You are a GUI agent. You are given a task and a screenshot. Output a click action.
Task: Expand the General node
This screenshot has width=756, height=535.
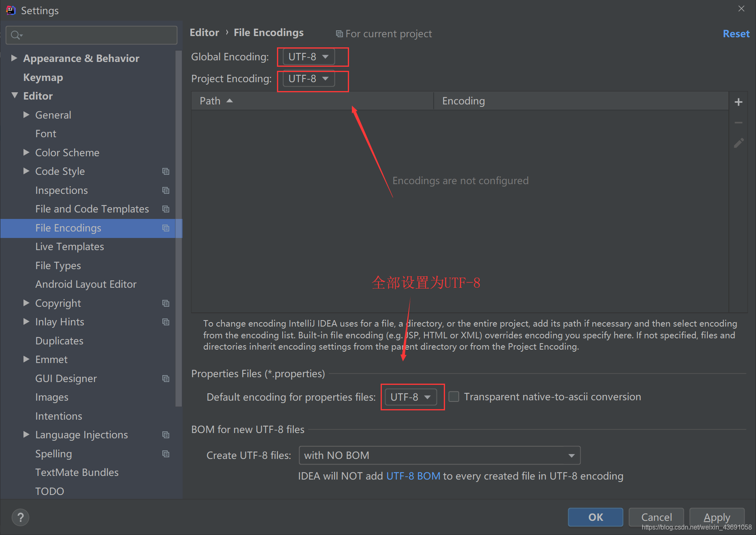(x=26, y=115)
